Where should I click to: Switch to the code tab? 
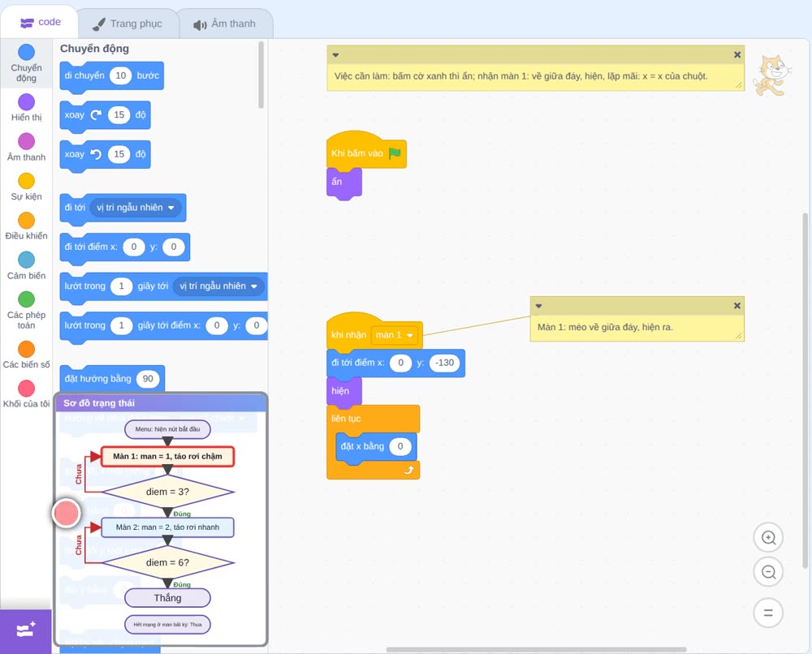point(41,22)
